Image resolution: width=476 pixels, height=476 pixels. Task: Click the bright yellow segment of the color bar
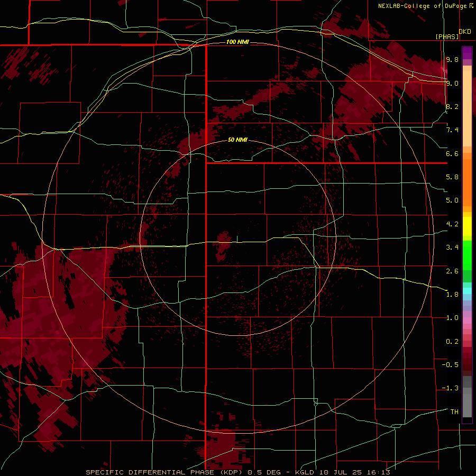467,226
